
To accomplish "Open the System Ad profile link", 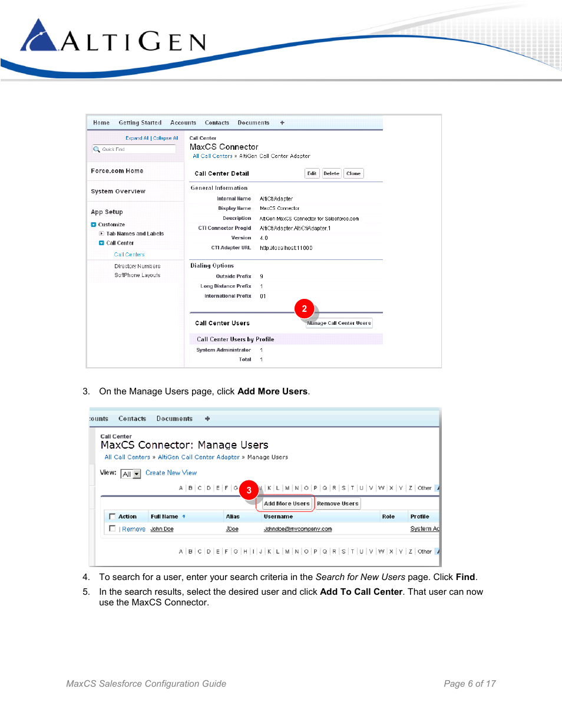I will click(425, 529).
